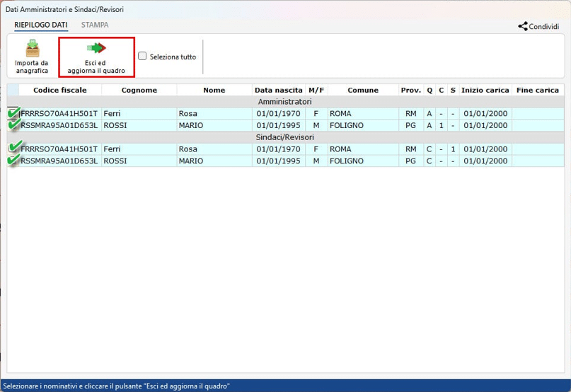Screen dimensions: 571x392
Task: Click Q value C for Sindaci ROSSI
Action: [429, 161]
